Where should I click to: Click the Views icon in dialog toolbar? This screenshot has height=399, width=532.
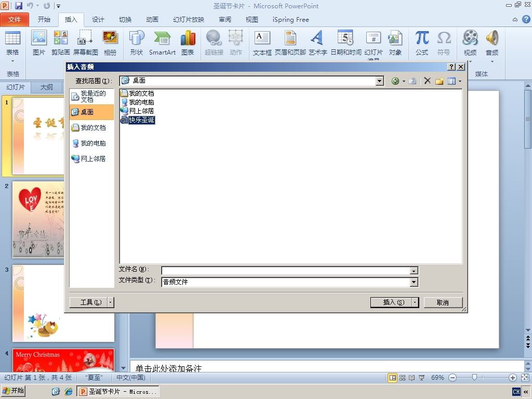[x=451, y=81]
